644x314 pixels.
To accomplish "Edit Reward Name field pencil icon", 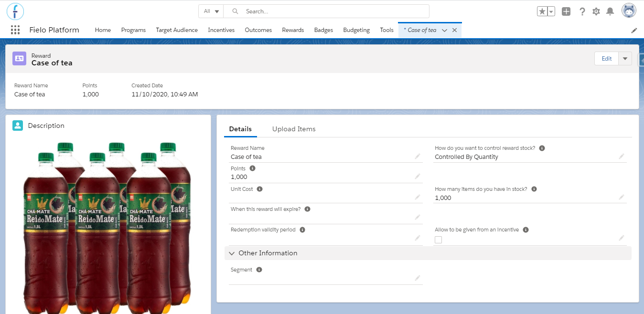I will pos(418,156).
